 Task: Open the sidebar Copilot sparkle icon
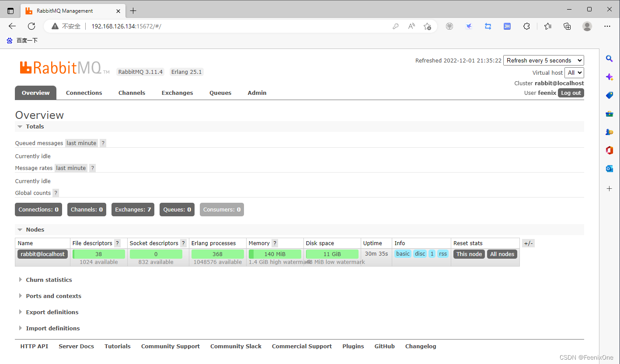pos(609,77)
